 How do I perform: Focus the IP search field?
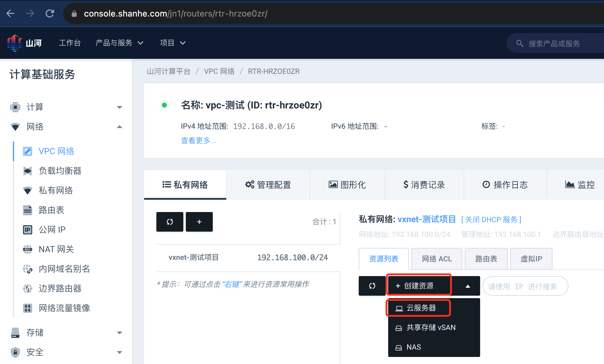(x=525, y=286)
